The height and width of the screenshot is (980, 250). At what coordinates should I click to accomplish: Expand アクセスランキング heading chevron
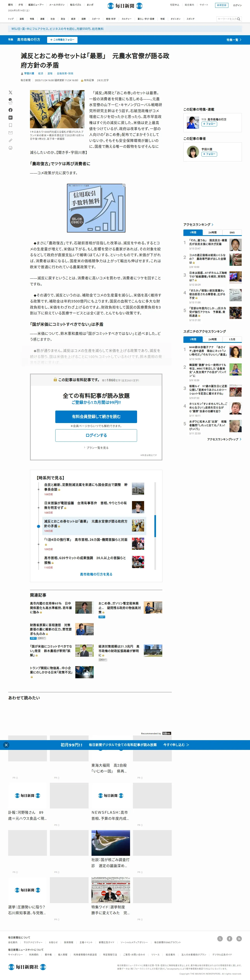point(212,224)
